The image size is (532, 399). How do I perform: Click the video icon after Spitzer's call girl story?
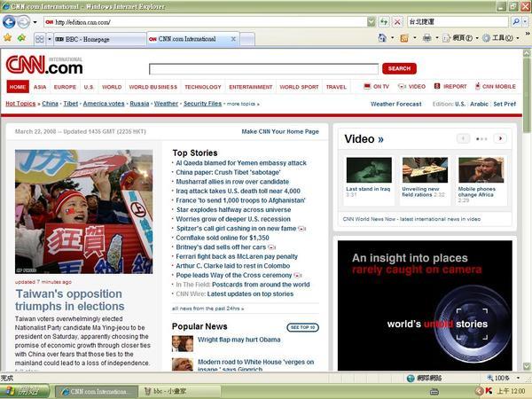pyautogui.click(x=301, y=229)
